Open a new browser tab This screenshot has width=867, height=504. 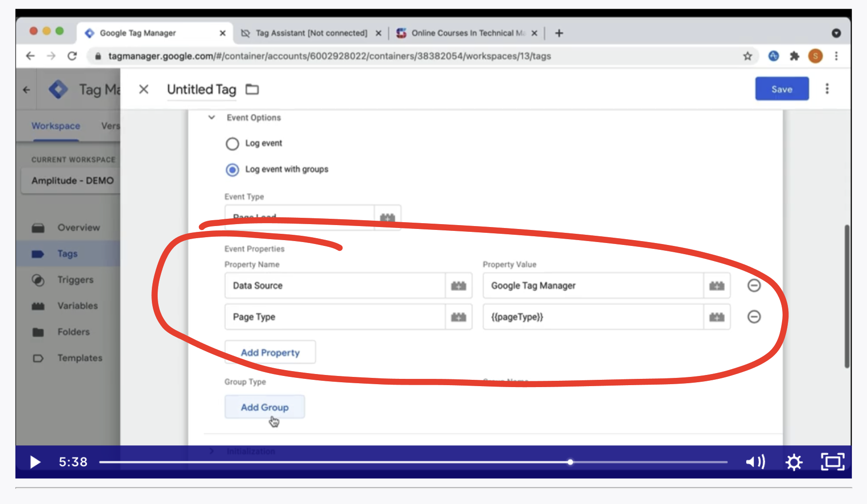point(559,33)
